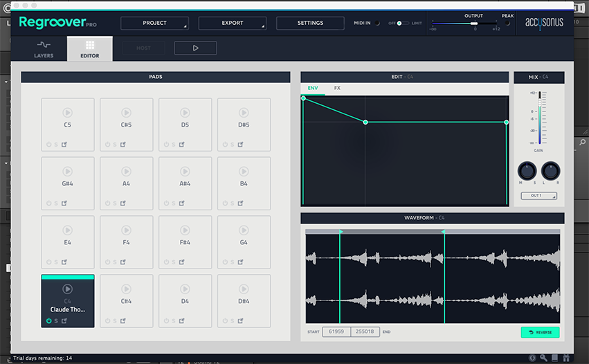This screenshot has width=589, height=364.
Task: Click the export icon on C4 pad
Action: (x=64, y=321)
